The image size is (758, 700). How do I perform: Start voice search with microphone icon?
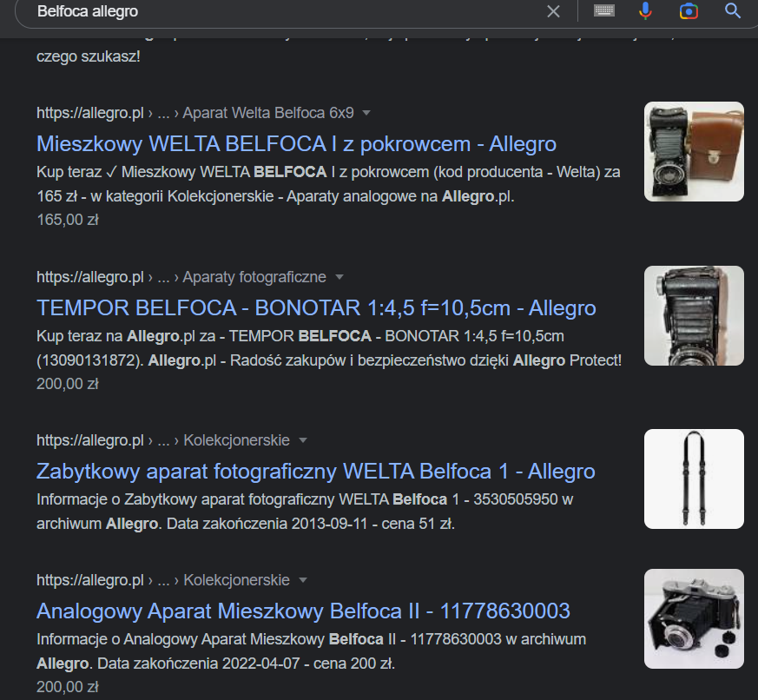pos(646,10)
